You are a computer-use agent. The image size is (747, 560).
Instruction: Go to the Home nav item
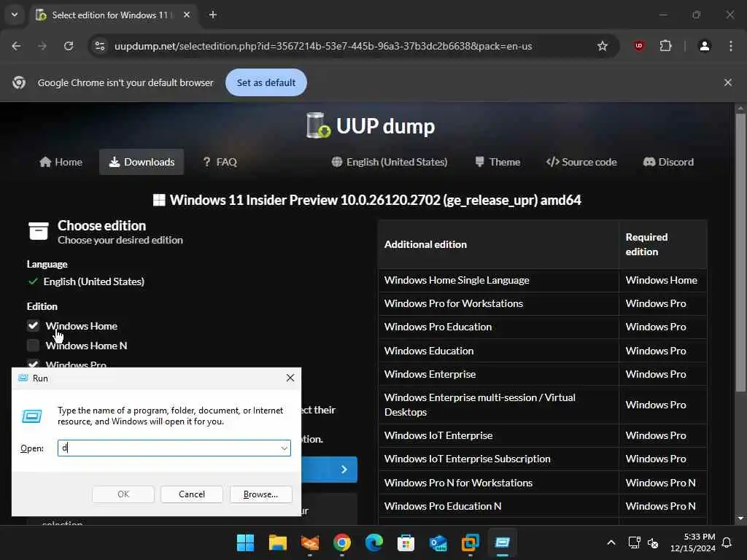(x=61, y=162)
